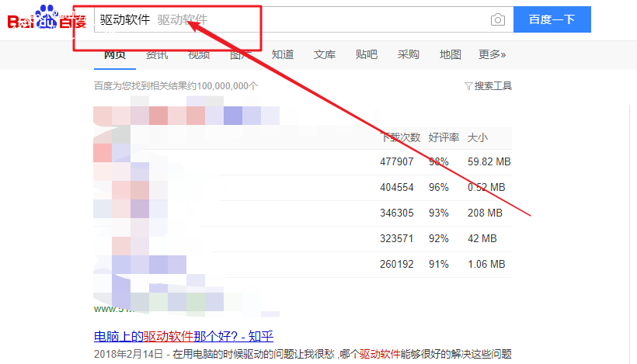Open the 知道 tab
Viewport: 637px width, 364px height.
[283, 54]
